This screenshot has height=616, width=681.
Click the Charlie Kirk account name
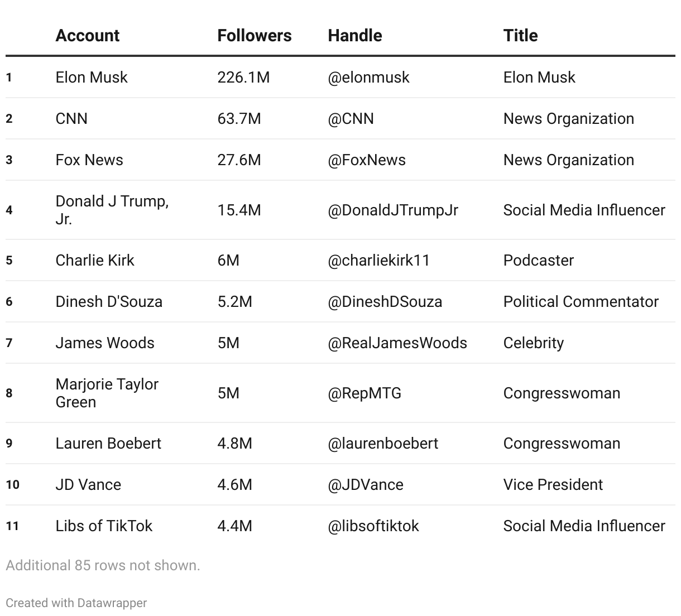point(95,261)
